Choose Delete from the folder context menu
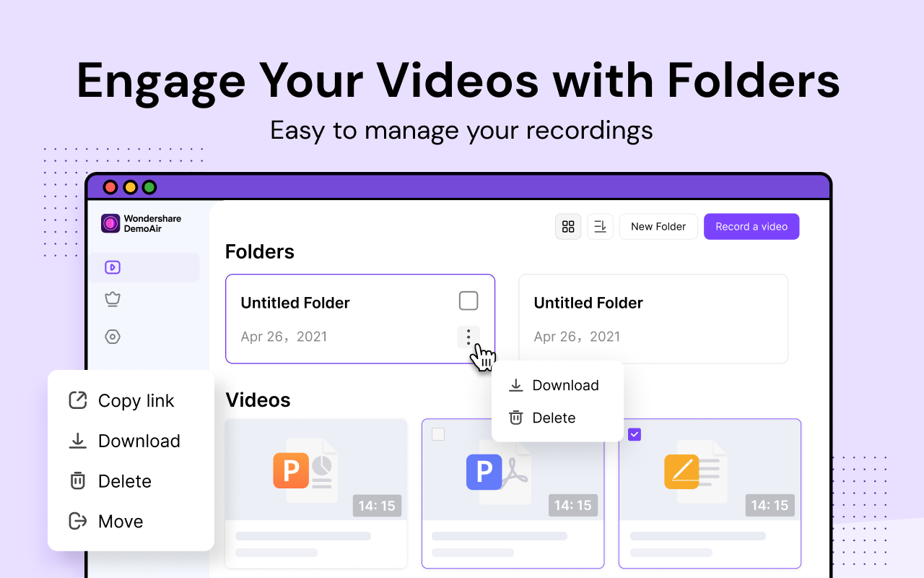This screenshot has height=578, width=924. tap(554, 418)
